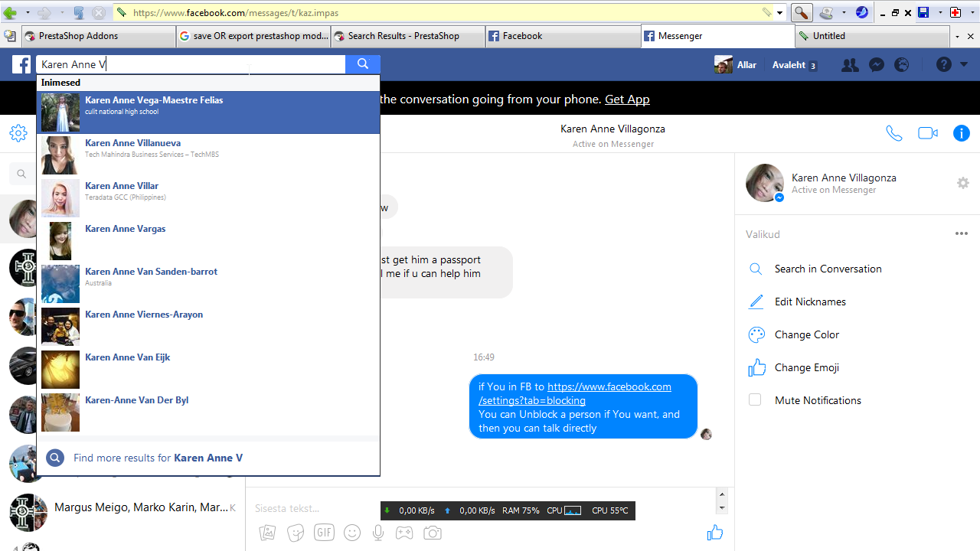Click the Change Emoji option
980x551 pixels.
(807, 367)
